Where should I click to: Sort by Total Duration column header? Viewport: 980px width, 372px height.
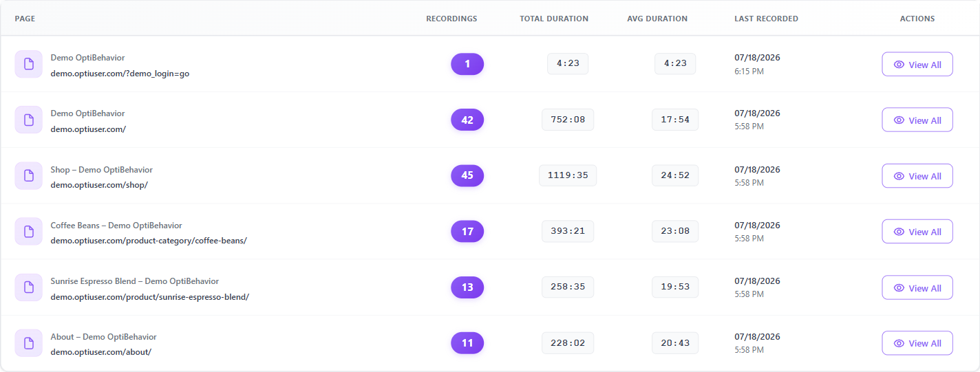(x=554, y=19)
